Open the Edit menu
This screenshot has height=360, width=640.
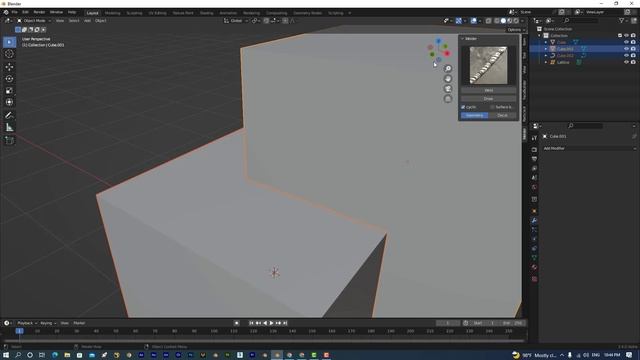click(x=25, y=12)
